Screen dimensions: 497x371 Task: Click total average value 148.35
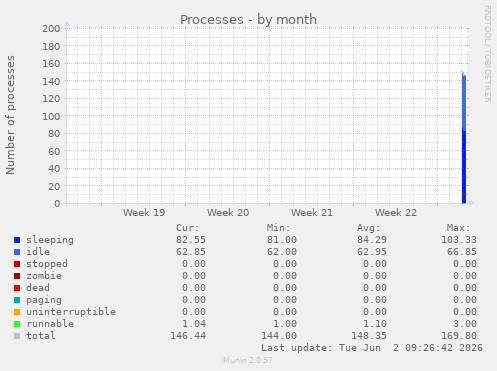click(x=369, y=336)
